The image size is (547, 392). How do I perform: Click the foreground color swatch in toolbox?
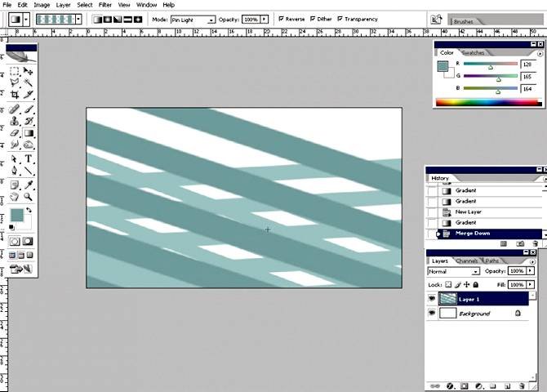16,216
